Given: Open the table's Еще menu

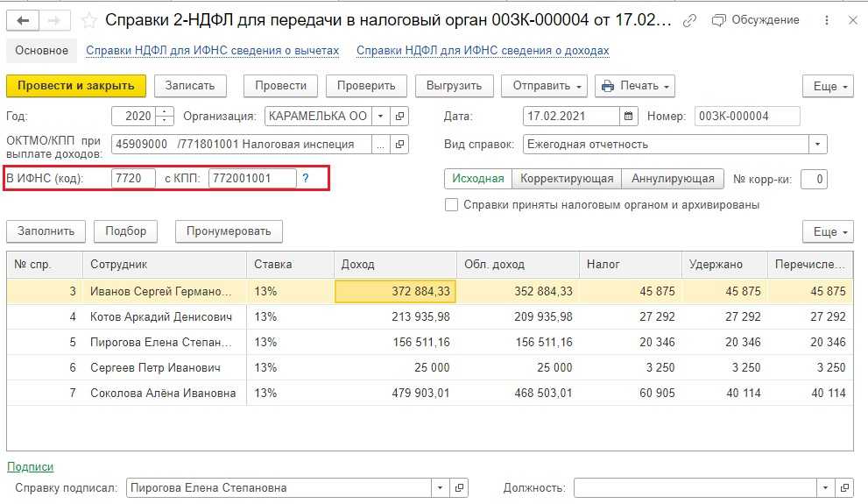Looking at the screenshot, I should point(828,232).
